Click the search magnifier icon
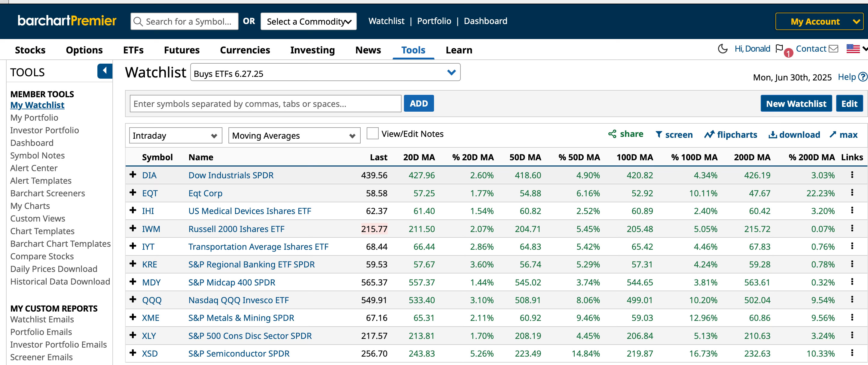This screenshot has width=868, height=365. tap(138, 22)
